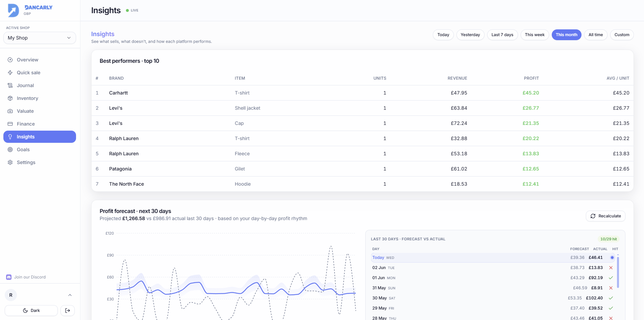
Task: Click the red cross for 31 May
Action: click(611, 288)
